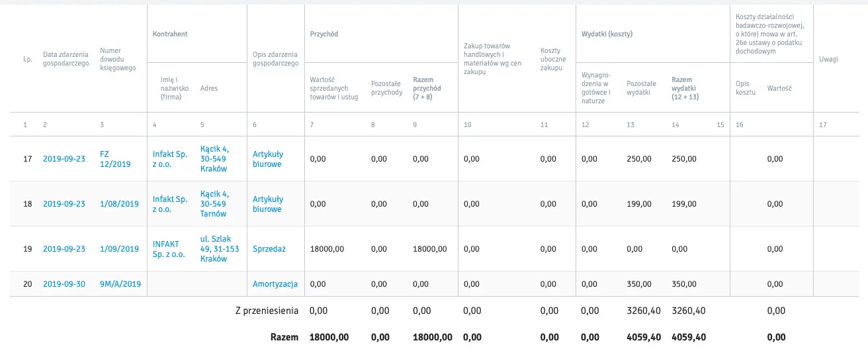Open date link 2019-09-23 in row 17
The height and width of the screenshot is (353, 868).
[64, 159]
